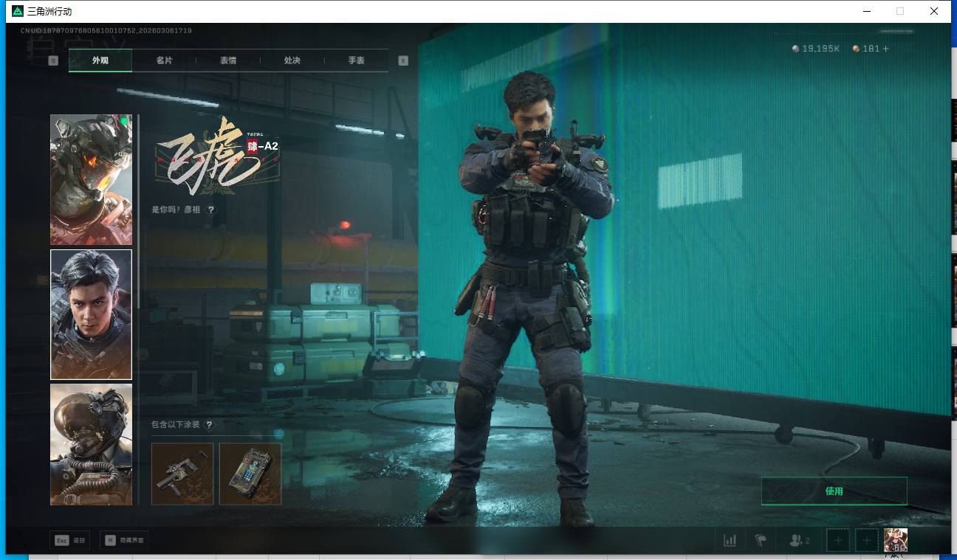
Task: Click the 包含以下涂装 label
Action: 176,425
